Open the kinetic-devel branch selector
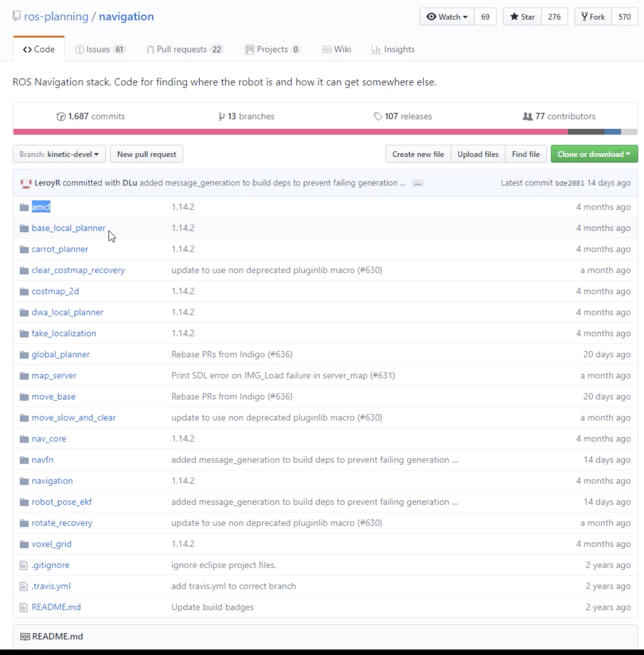 click(x=59, y=154)
